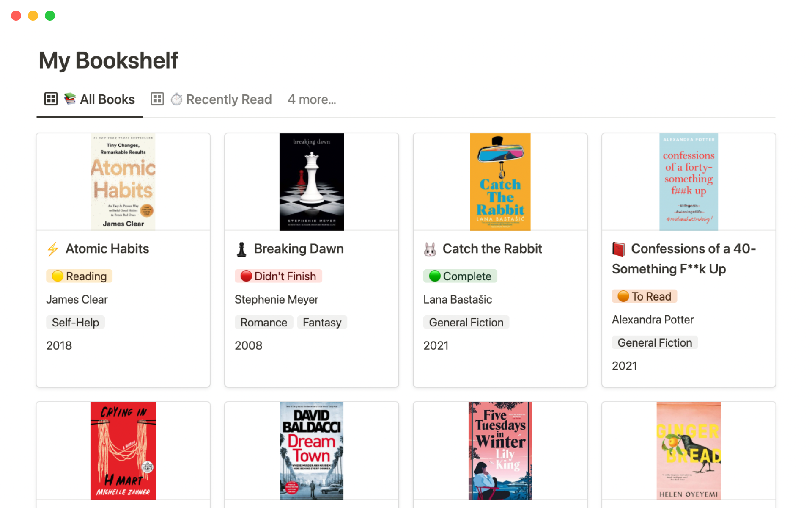
Task: Click the chess pawn icon beside Breaking Dawn
Action: point(241,249)
